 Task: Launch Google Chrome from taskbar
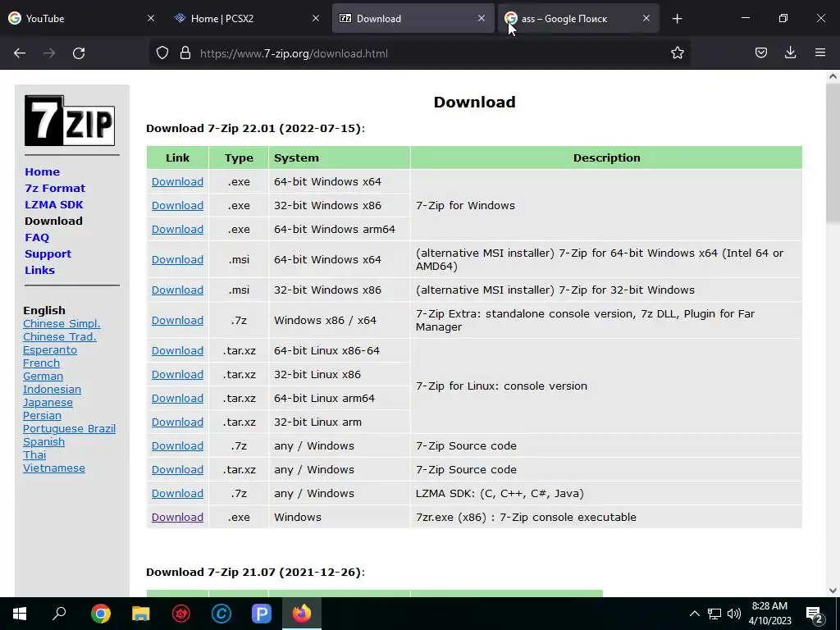[100, 614]
